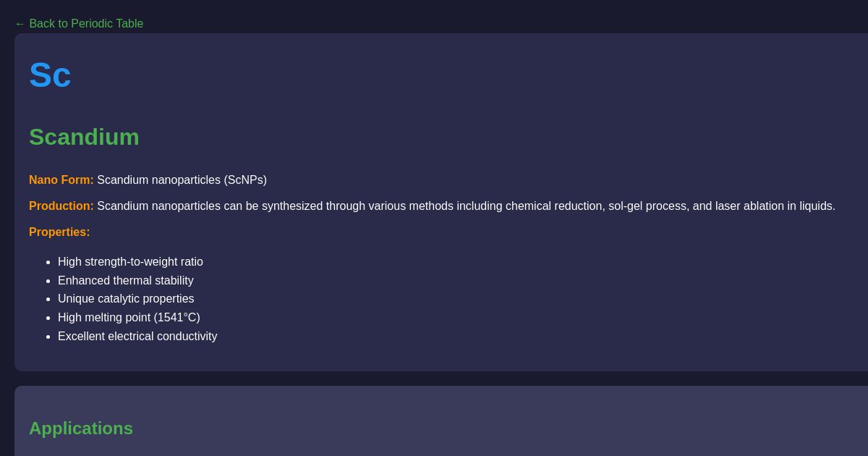
Task: Click the words Scandium nanoparticles after Nano Form
Action: coord(158,180)
